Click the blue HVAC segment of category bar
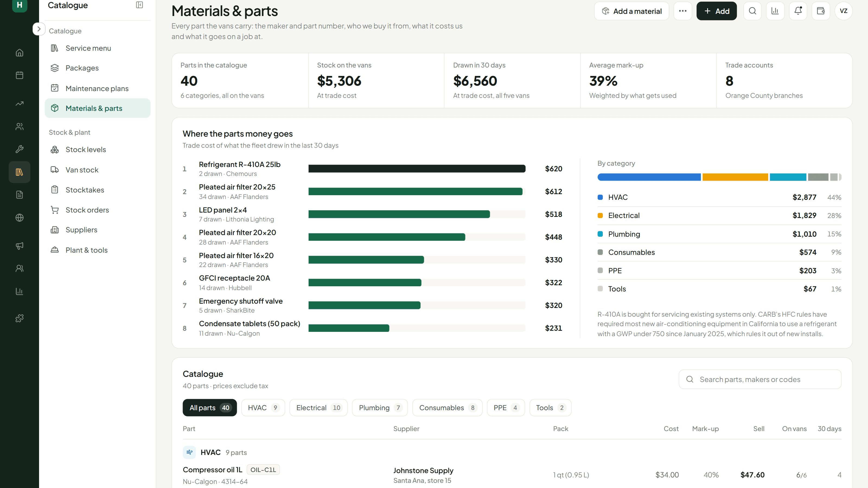868x488 pixels. click(x=649, y=177)
